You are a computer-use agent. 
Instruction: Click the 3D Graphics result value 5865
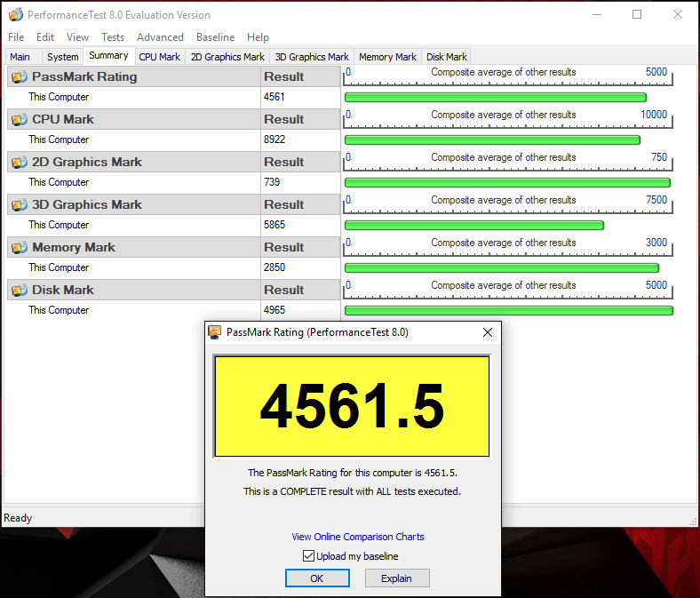pos(274,225)
